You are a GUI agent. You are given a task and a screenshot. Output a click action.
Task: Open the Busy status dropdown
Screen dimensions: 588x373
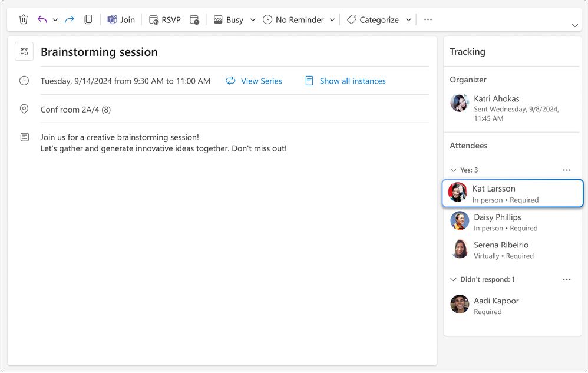(252, 19)
